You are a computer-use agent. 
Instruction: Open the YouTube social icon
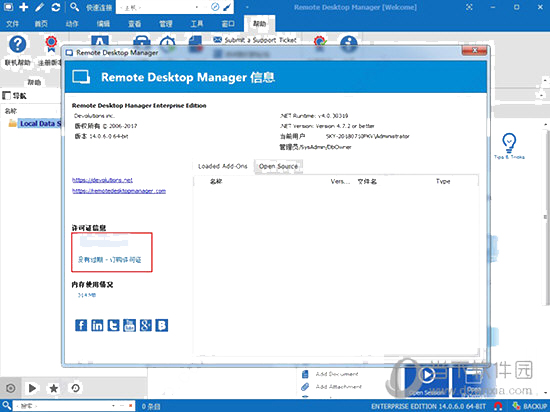click(129, 325)
